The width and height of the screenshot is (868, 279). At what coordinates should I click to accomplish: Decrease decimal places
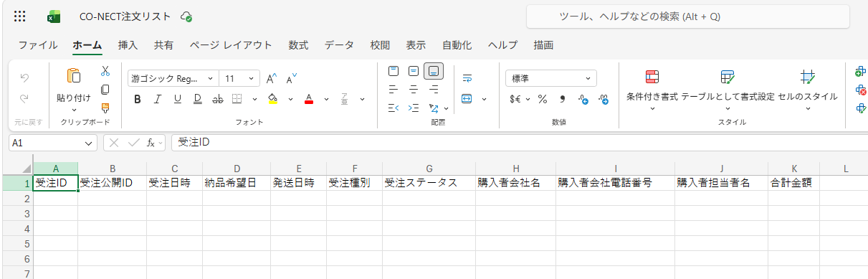(x=603, y=99)
